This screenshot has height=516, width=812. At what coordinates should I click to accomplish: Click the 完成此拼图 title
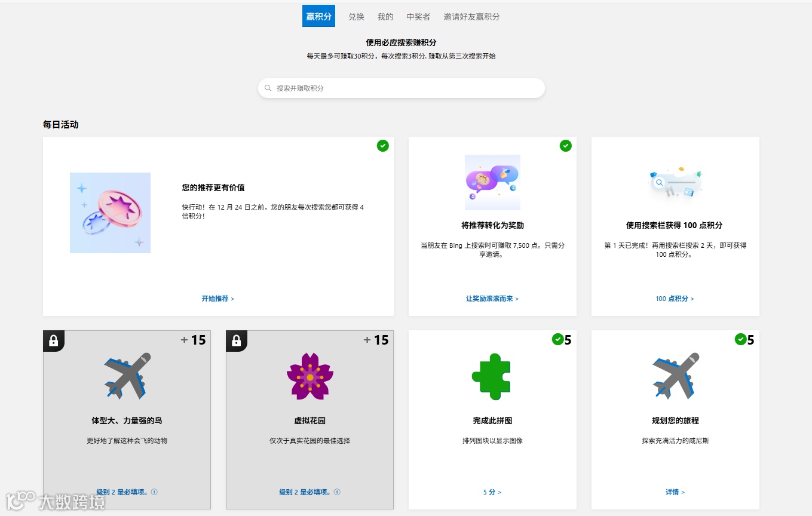(492, 420)
